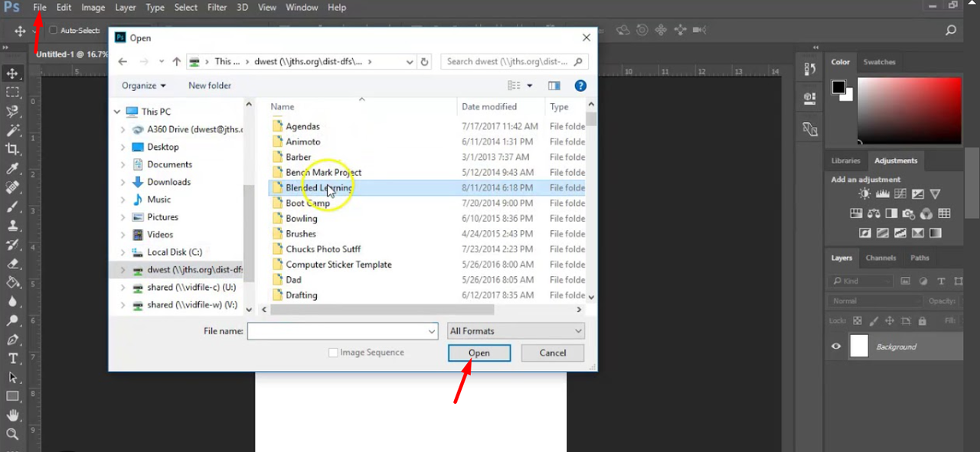Pick a color in the color field

(x=909, y=111)
